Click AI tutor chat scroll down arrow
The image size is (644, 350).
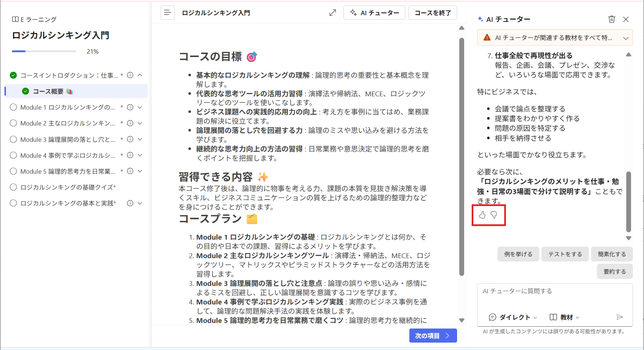(628, 238)
